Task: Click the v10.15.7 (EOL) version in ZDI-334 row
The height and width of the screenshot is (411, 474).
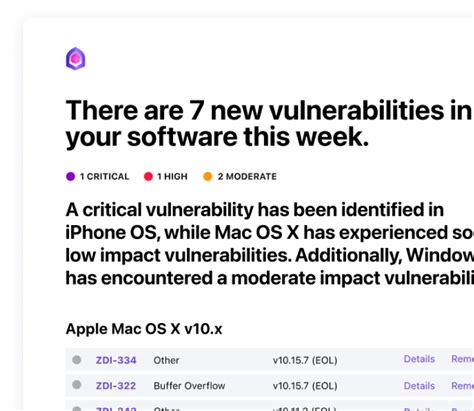Action: click(x=305, y=360)
